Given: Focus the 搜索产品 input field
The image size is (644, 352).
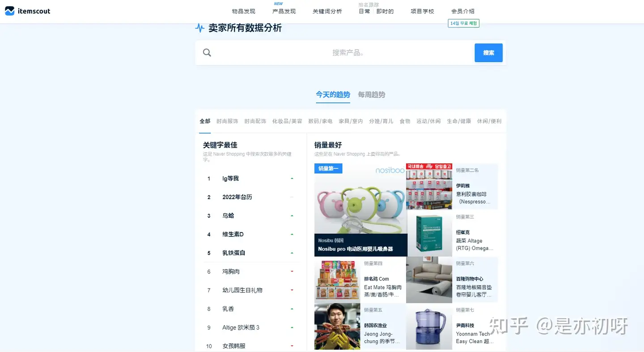Looking at the screenshot, I should tap(348, 53).
